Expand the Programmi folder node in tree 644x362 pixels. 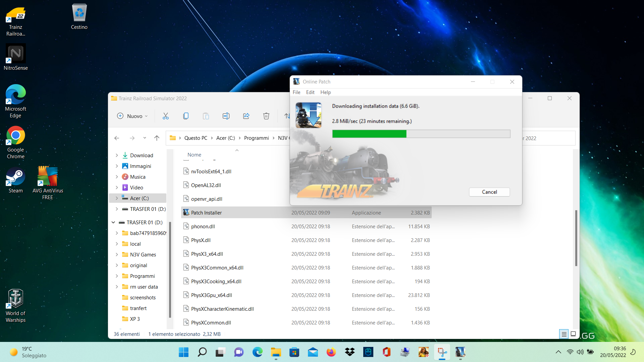click(x=117, y=276)
